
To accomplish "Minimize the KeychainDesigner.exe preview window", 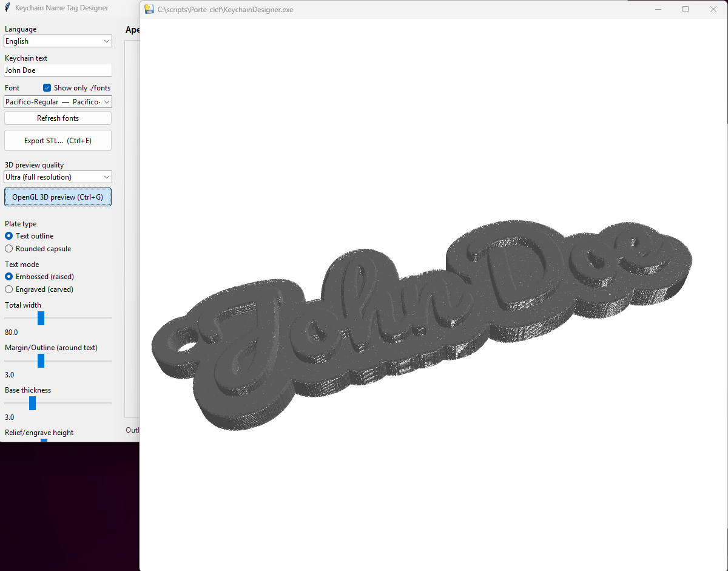I will [x=658, y=9].
